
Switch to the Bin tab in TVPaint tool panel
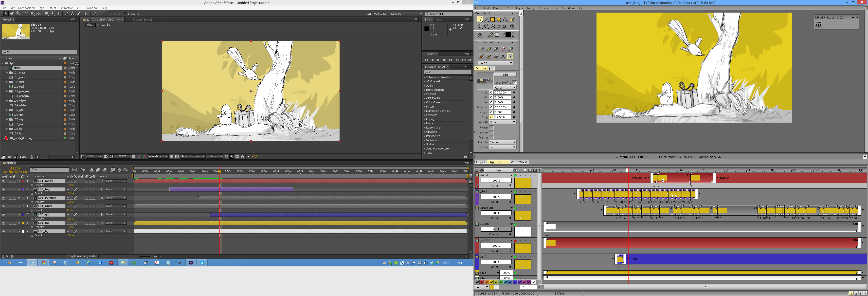[491, 68]
